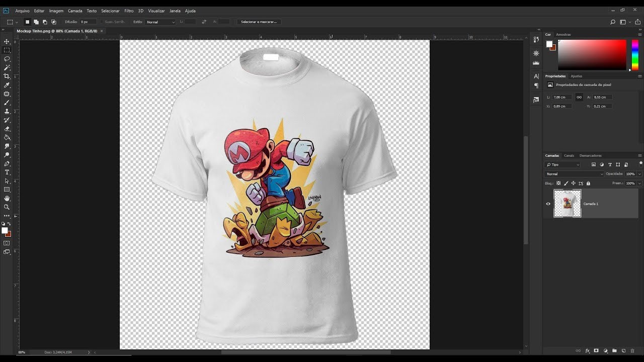Select the Pen tool
The height and width of the screenshot is (362, 644).
[7, 163]
